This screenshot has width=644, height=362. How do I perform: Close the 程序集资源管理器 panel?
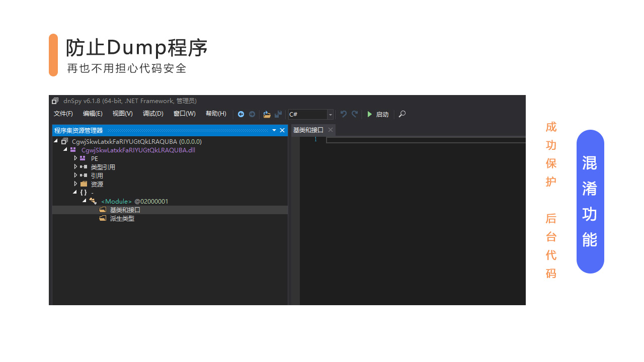(x=282, y=130)
